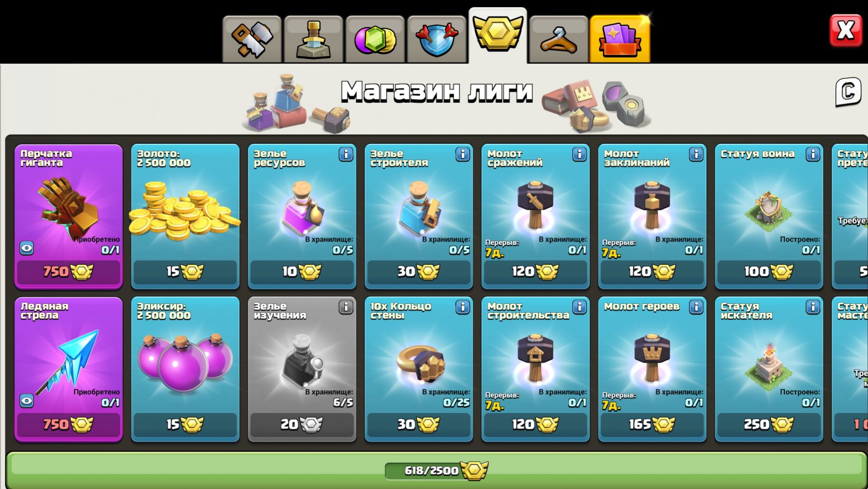Select the shield with arrows tab
This screenshot has width=868, height=489.
[436, 39]
